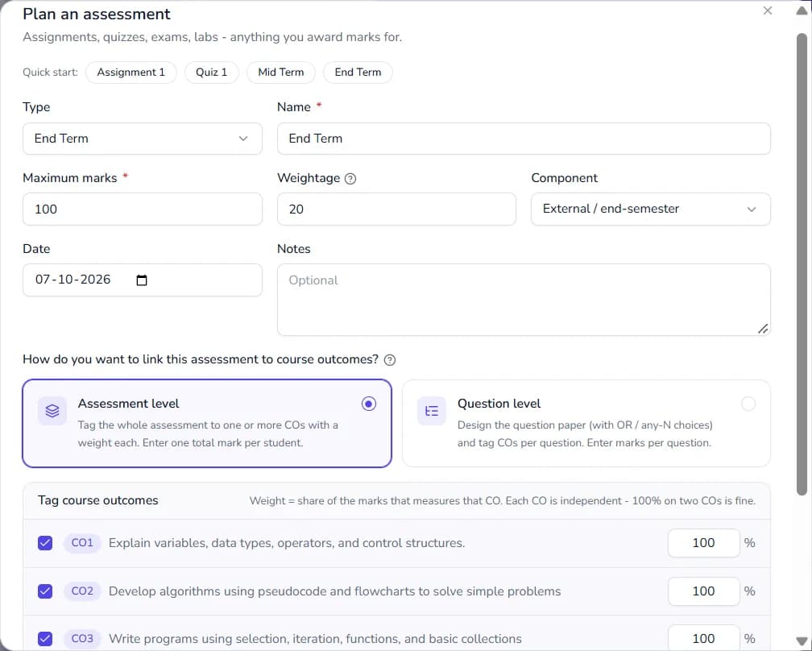The image size is (812, 651).
Task: Click the Weightage help question-mark icon
Action: [350, 179]
